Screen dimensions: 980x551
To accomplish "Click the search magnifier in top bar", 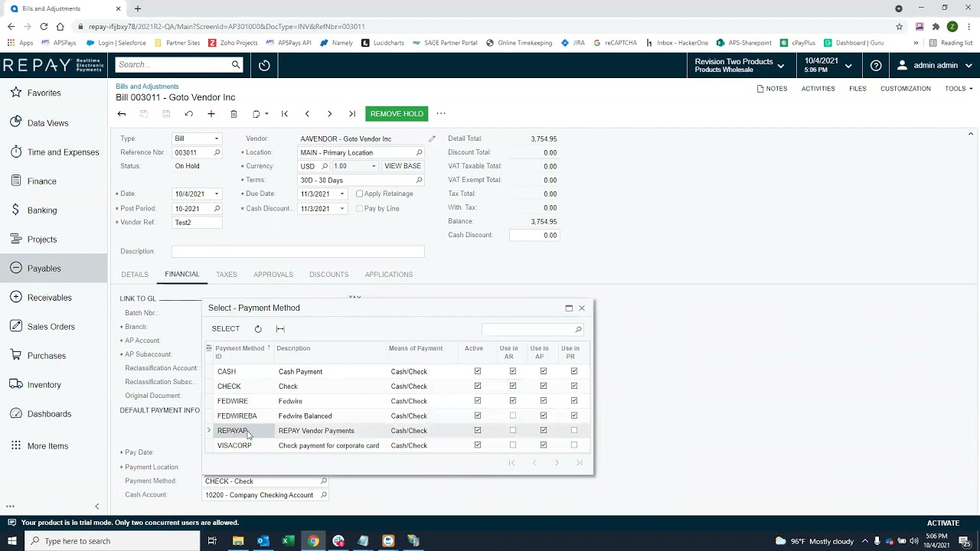I will [236, 65].
